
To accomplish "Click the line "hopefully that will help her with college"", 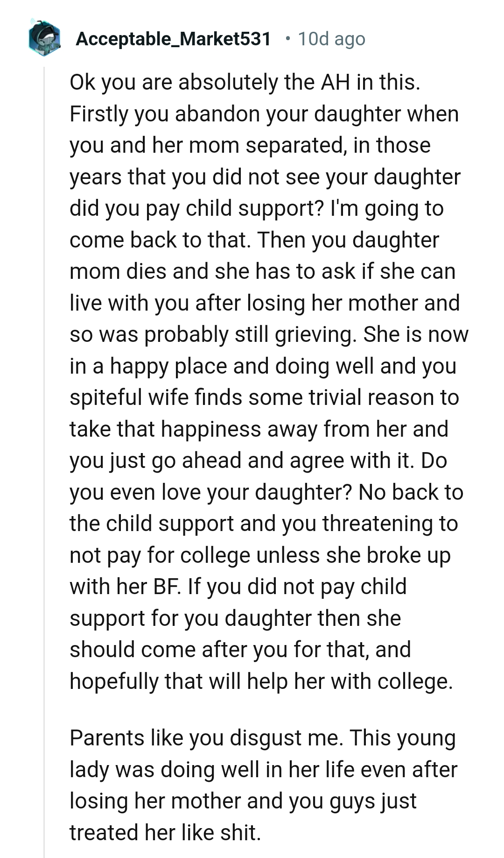I will [x=260, y=681].
